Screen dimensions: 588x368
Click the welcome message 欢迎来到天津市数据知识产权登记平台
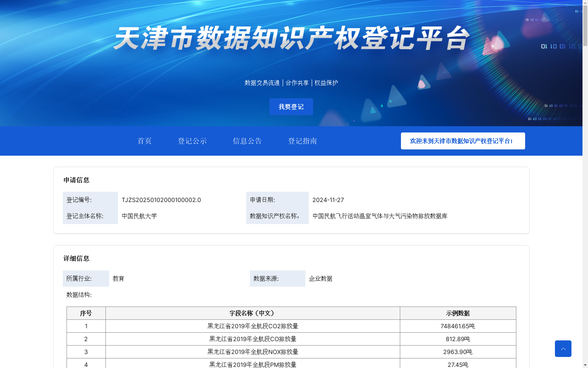(x=463, y=141)
